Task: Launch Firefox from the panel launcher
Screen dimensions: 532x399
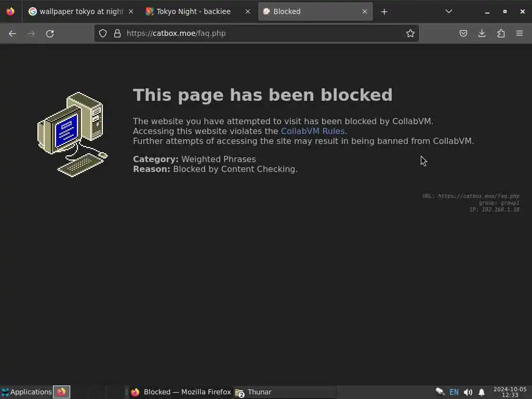Action: coord(61,392)
